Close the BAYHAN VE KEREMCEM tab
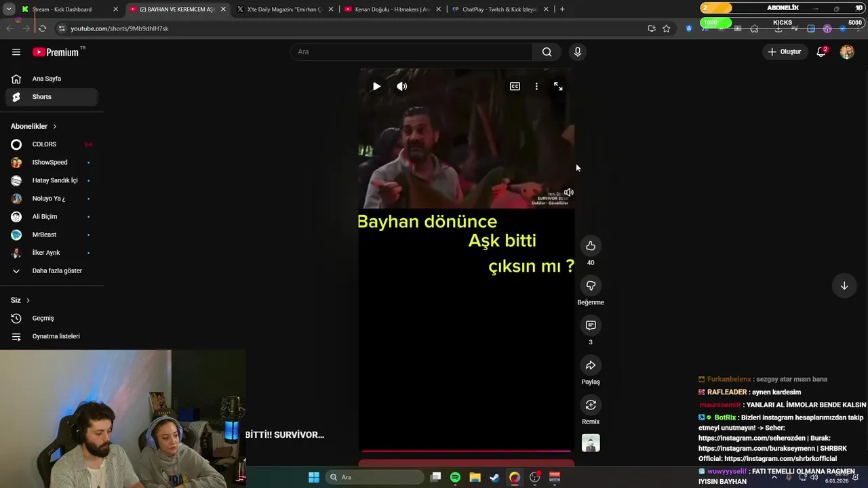The image size is (868, 488). click(x=223, y=9)
